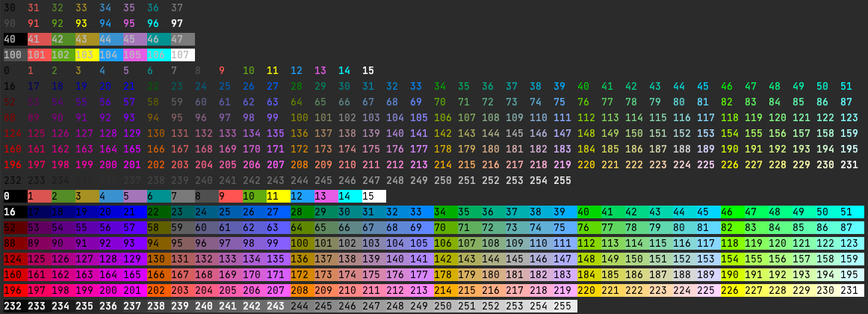The height and width of the screenshot is (314, 868).
Task: Click the purple foreground text 35
Action: click(129, 7)
